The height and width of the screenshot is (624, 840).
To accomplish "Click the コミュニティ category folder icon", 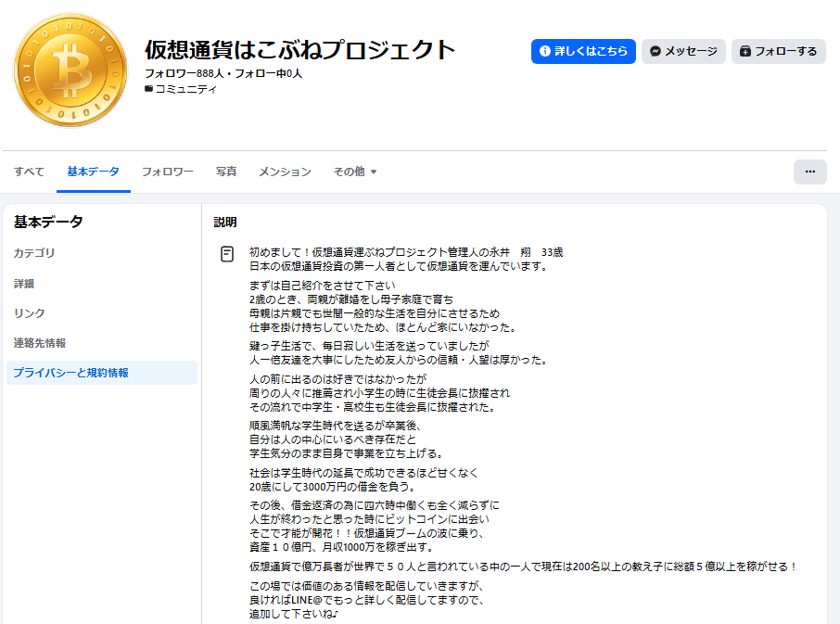I will tap(149, 89).
